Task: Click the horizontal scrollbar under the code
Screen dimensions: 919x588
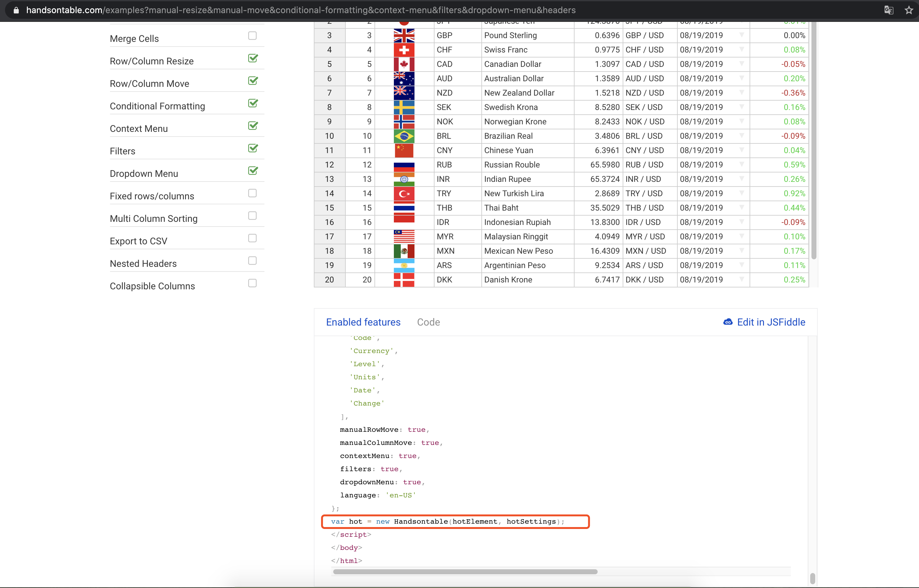Action: [x=465, y=571]
